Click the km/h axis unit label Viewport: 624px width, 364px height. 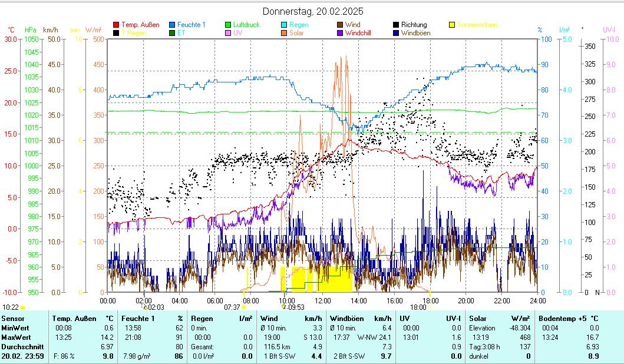51,30
